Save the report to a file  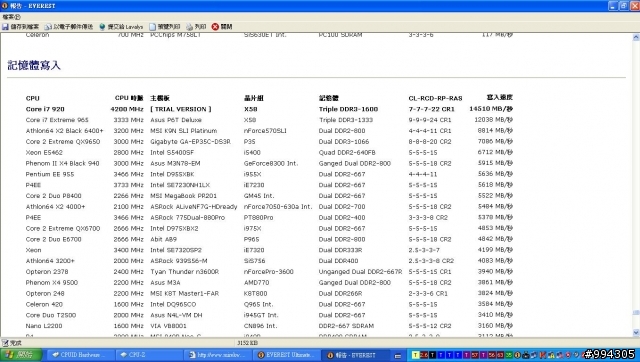pos(20,27)
